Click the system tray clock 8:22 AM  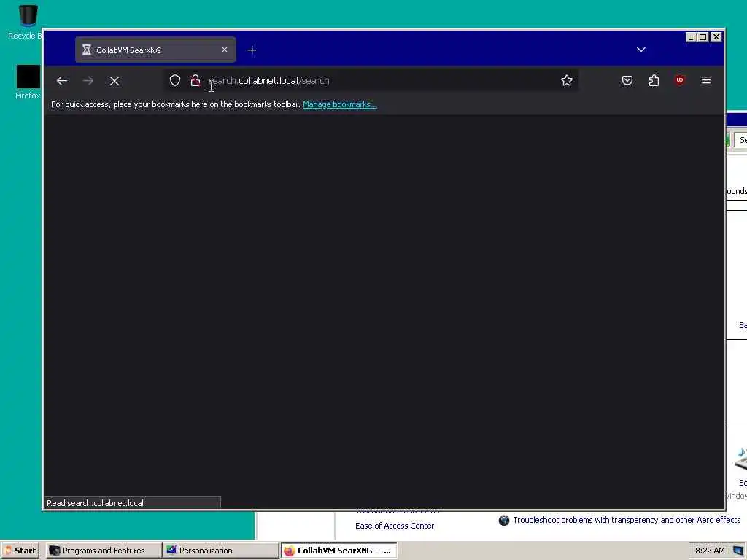[710, 551]
